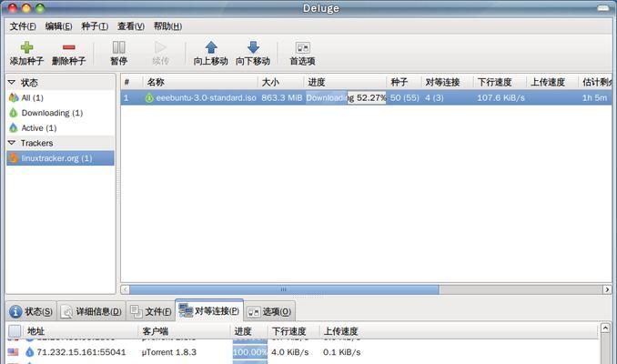Open Preferences via the toolbar icon
Image resolution: width=617 pixels, height=364 pixels.
click(x=303, y=48)
